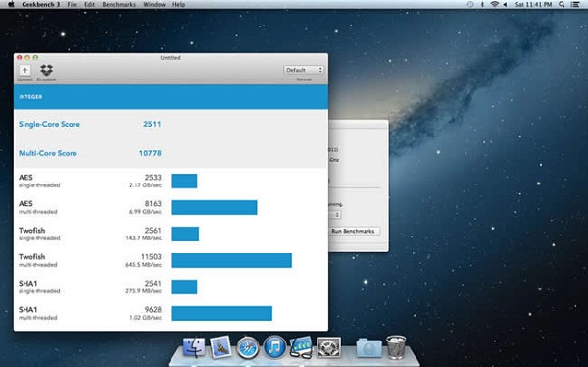Click the SHA1 multi-threaded result bar

point(222,313)
